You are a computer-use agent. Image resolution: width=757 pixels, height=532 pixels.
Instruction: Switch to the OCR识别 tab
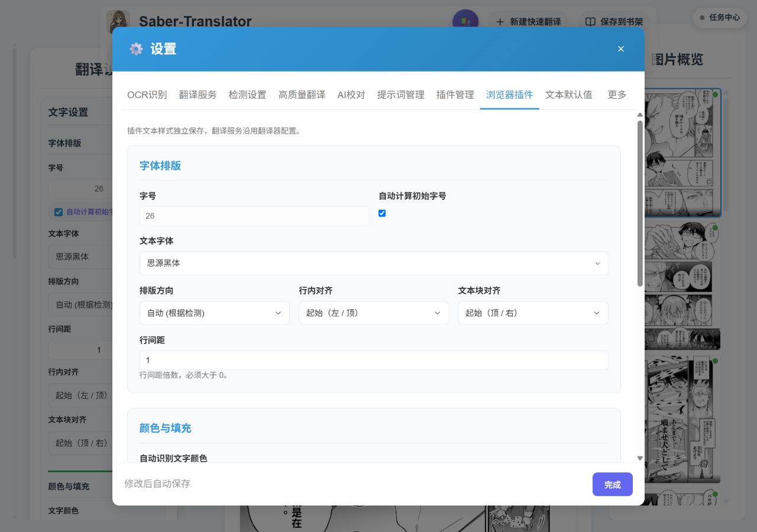click(147, 95)
